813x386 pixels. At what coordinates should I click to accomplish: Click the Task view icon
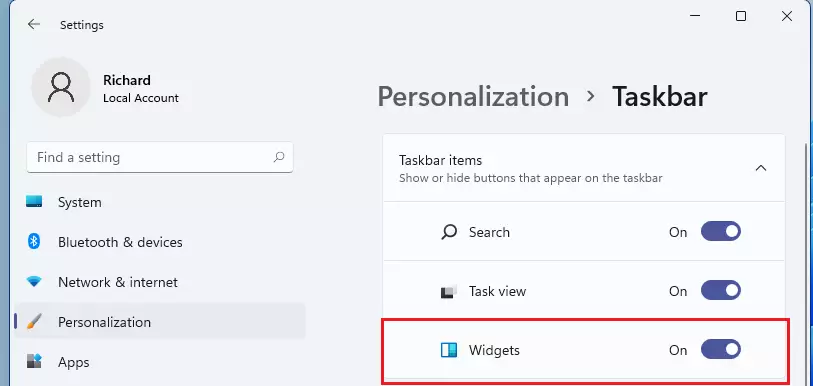tap(449, 291)
